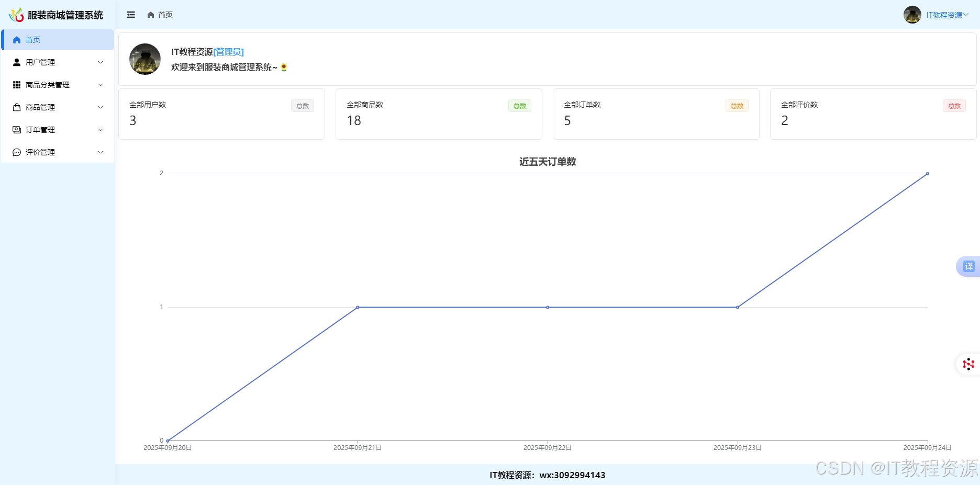Click the 全部订单数 value 5
The height and width of the screenshot is (485, 980).
point(567,121)
